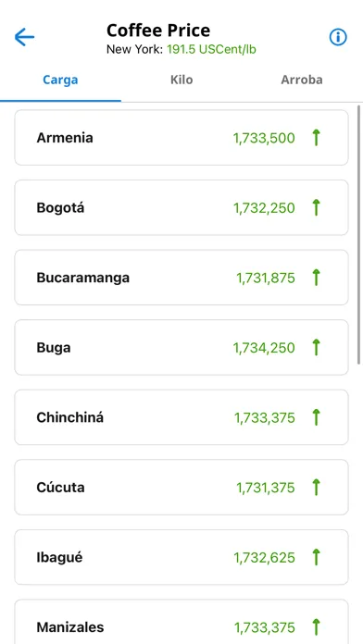Click Bucaramanga's green trend arrow
The width and height of the screenshot is (363, 644).
[x=316, y=278]
